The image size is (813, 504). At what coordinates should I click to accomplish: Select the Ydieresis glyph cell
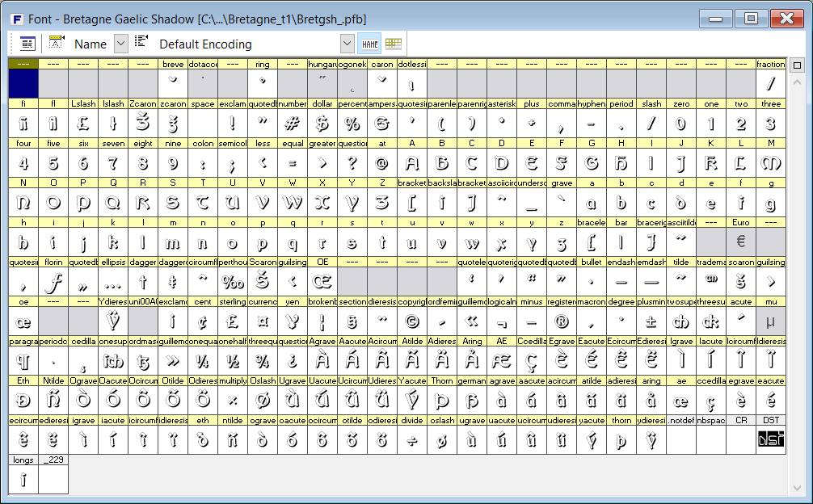[112, 321]
